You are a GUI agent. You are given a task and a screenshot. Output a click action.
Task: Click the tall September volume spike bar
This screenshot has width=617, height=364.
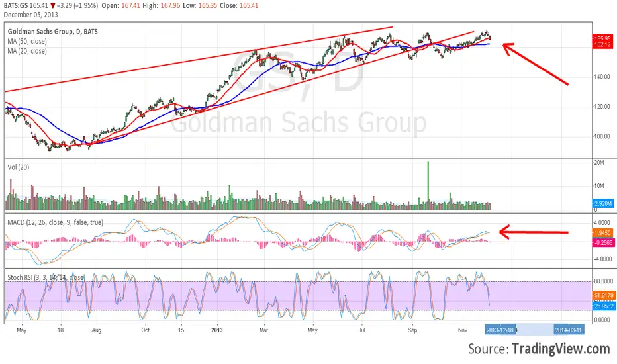(428, 186)
